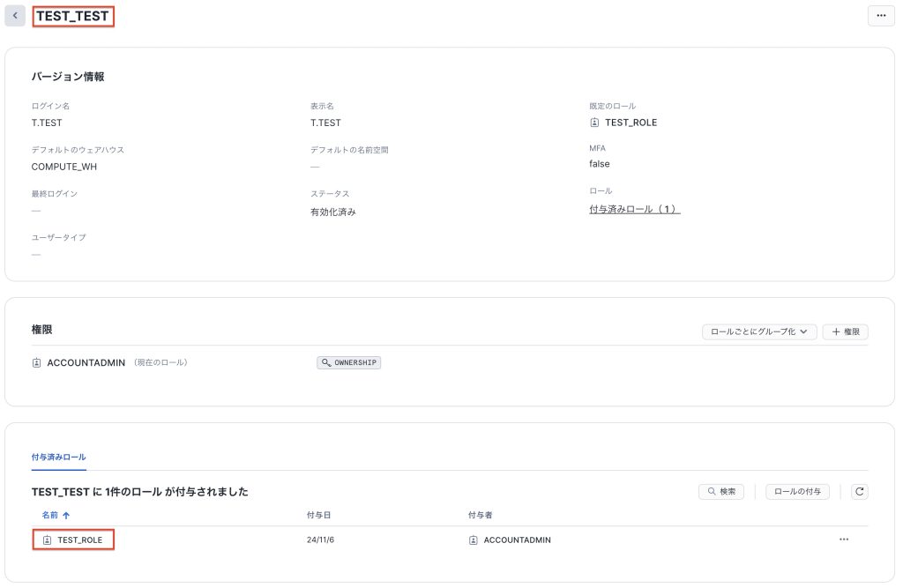Refresh the granted roles list
The height and width of the screenshot is (588, 903).
pos(859,492)
